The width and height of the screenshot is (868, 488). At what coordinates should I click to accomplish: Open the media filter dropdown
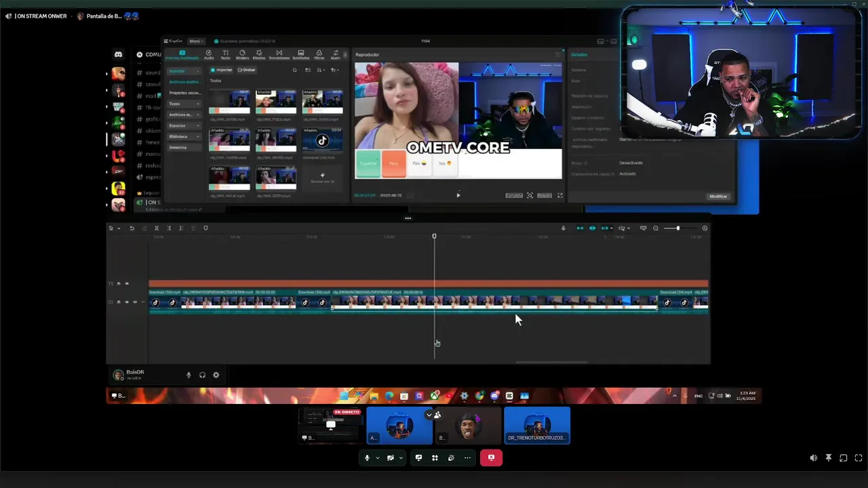(x=334, y=70)
